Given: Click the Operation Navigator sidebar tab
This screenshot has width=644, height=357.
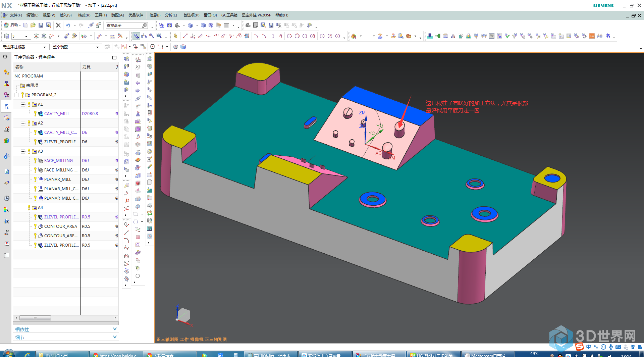Looking at the screenshot, I should point(6,106).
